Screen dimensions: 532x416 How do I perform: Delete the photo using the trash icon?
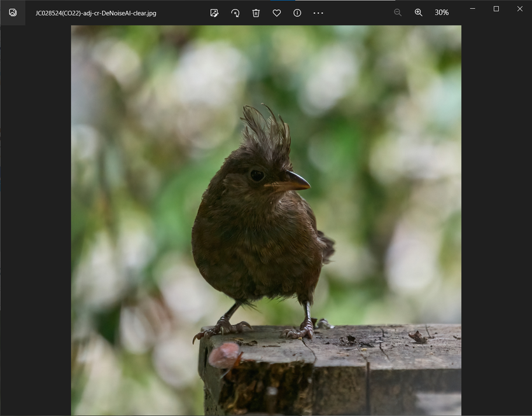coord(256,13)
